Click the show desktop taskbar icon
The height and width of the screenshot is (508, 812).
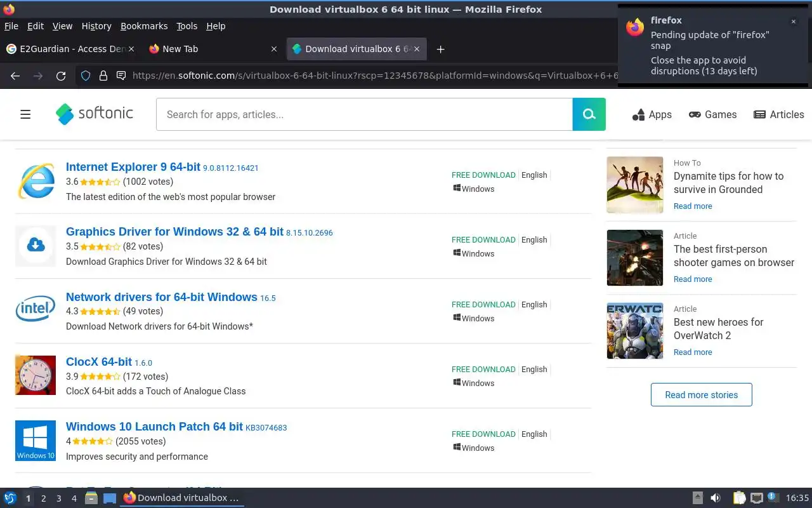[x=110, y=498]
